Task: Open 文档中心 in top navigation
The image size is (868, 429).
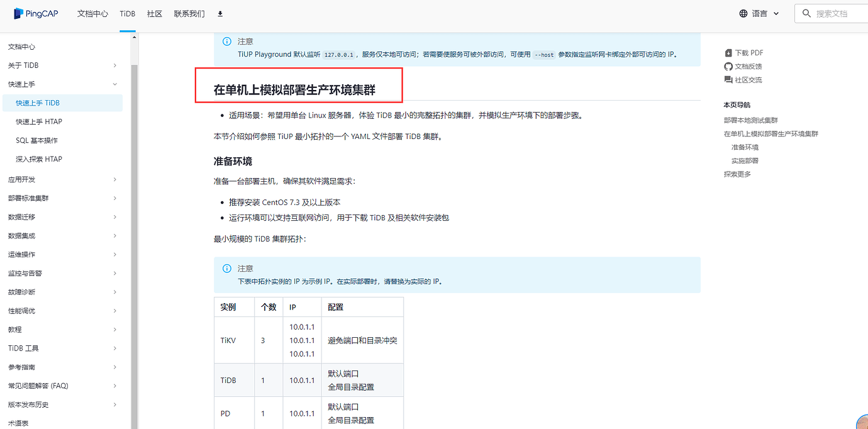Action: point(92,13)
